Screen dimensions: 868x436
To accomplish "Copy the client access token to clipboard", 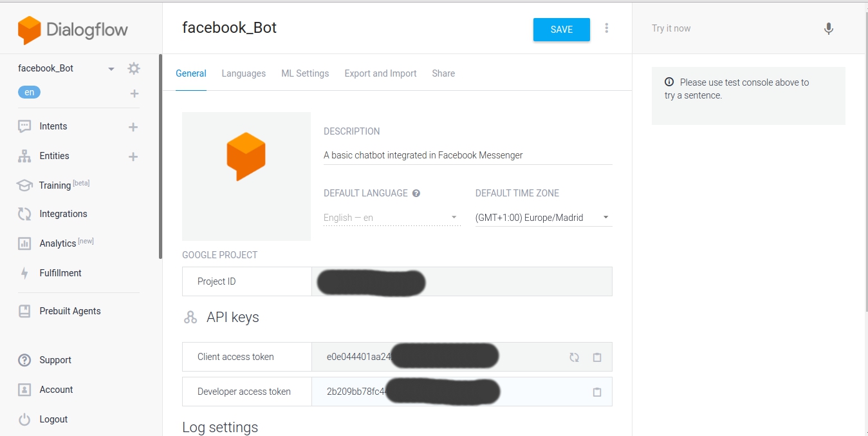I will (x=597, y=357).
